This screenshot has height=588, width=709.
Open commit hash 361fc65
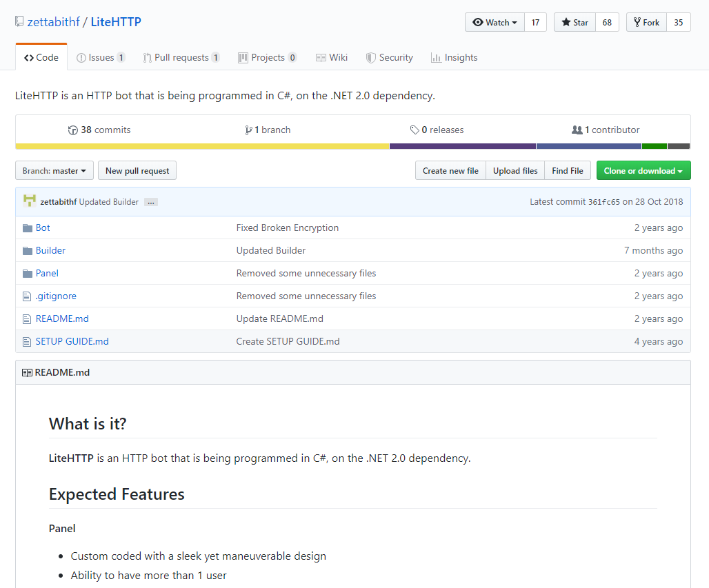603,202
